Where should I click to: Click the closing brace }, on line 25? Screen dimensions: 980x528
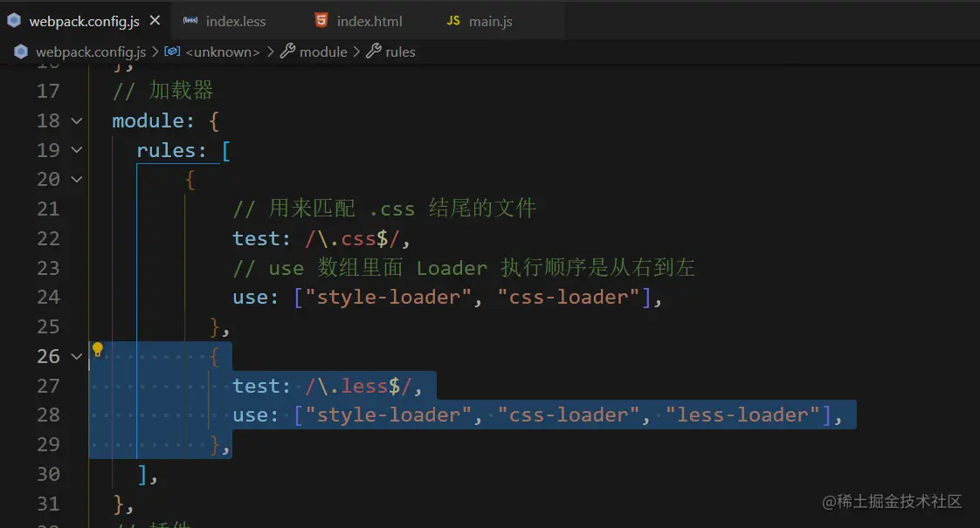pyautogui.click(x=220, y=327)
